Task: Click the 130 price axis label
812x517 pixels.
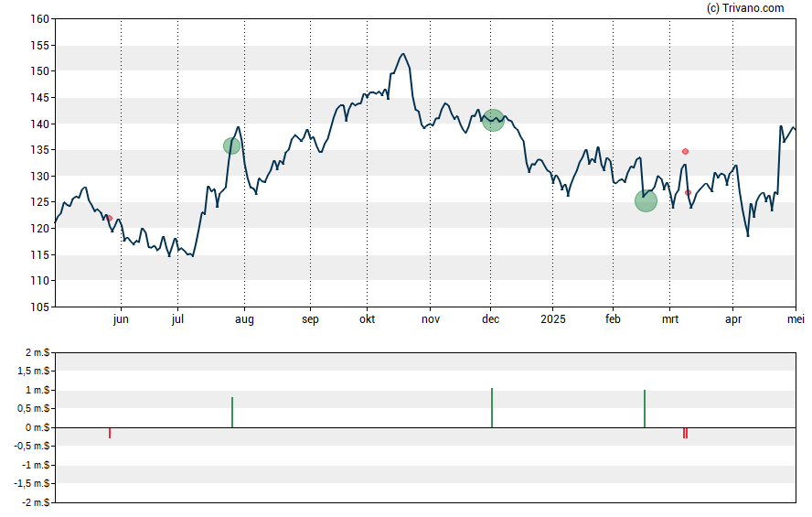Action: tap(39, 177)
